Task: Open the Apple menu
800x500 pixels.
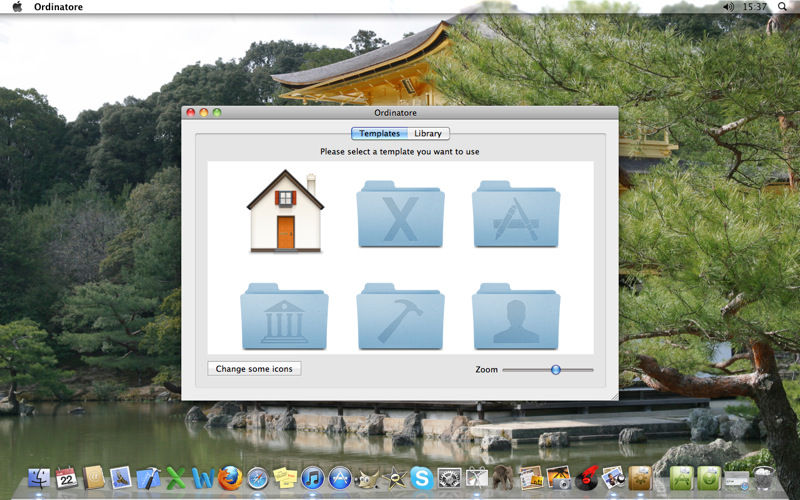Action: pos(17,7)
